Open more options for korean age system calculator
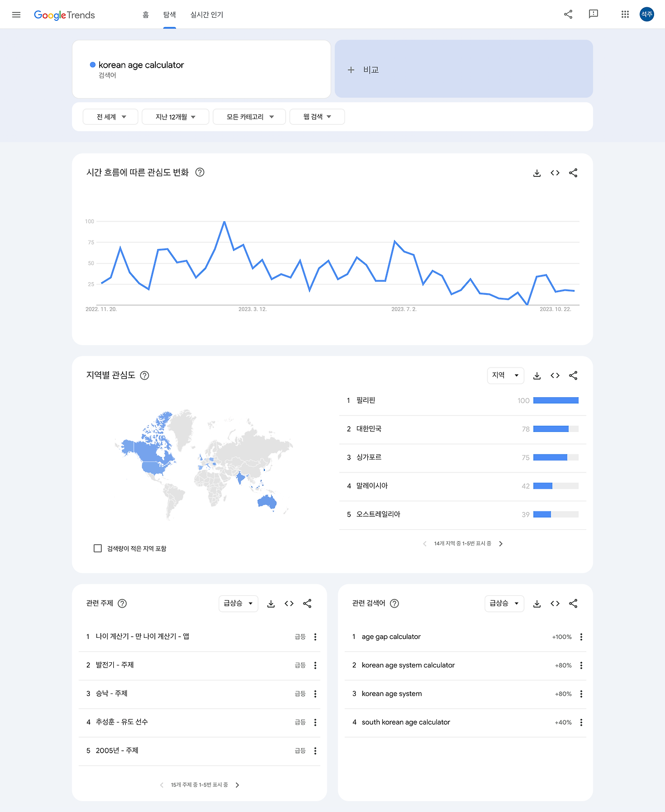The width and height of the screenshot is (665, 812). (581, 665)
